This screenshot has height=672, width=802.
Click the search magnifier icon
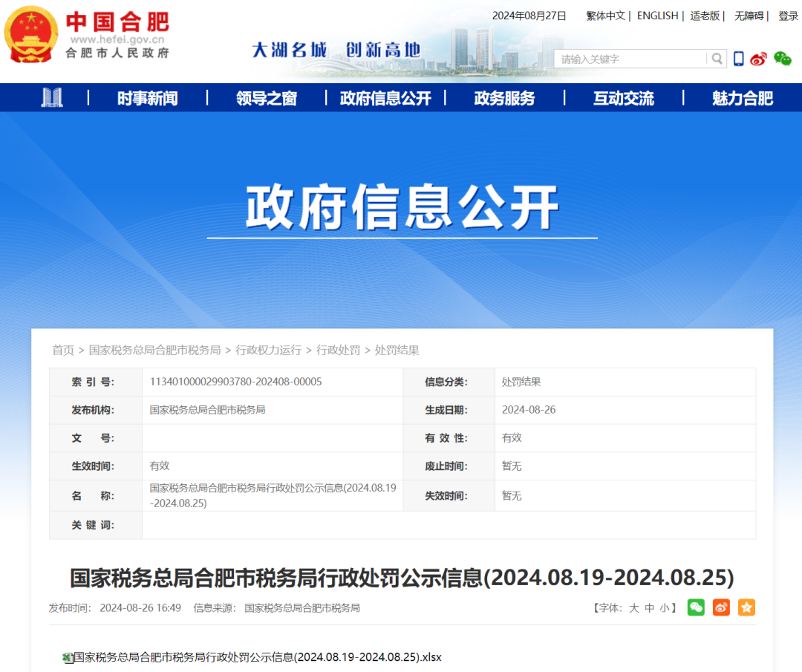pyautogui.click(x=717, y=59)
